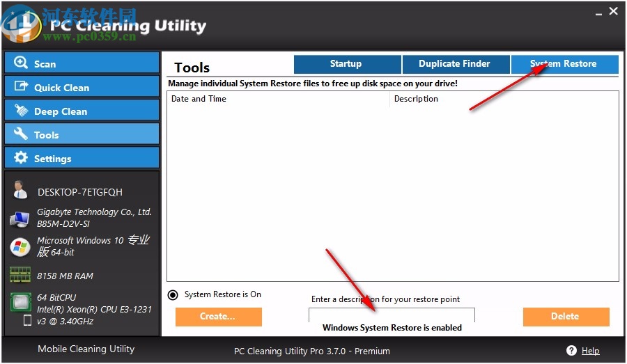Close the PC Cleaning Utility window
Viewport: 627px width, 364px height.
[613, 11]
